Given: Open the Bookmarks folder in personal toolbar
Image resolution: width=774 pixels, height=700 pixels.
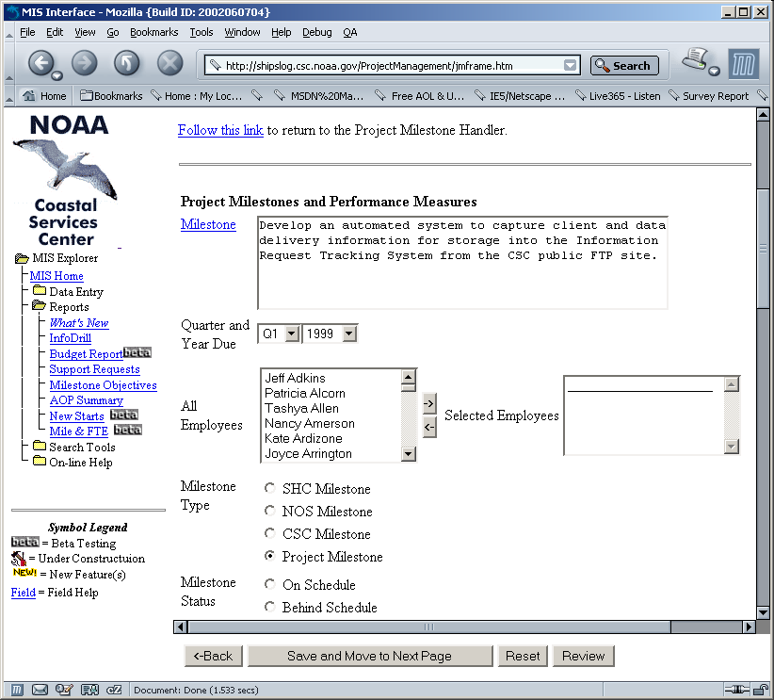Looking at the screenshot, I should [111, 96].
